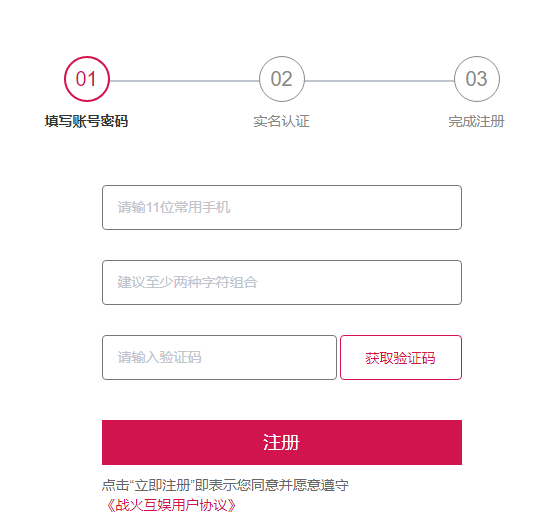Click the agreement notice text 即表示您同意并愿意遵守

pyautogui.click(x=272, y=485)
